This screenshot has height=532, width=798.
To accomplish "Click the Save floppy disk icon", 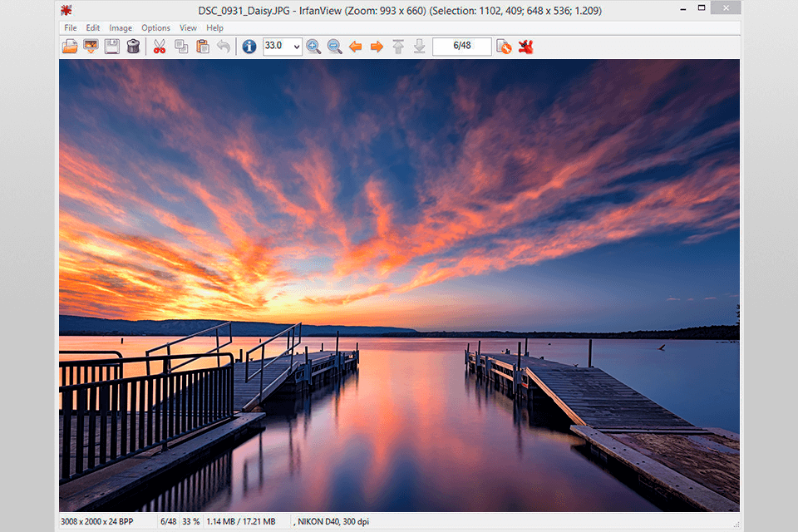I will pyautogui.click(x=112, y=47).
